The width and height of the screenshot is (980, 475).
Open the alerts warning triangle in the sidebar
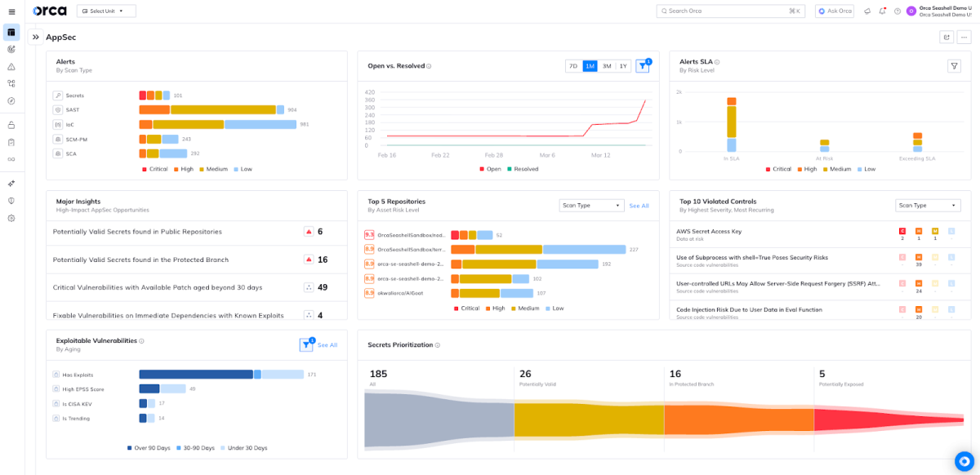11,66
